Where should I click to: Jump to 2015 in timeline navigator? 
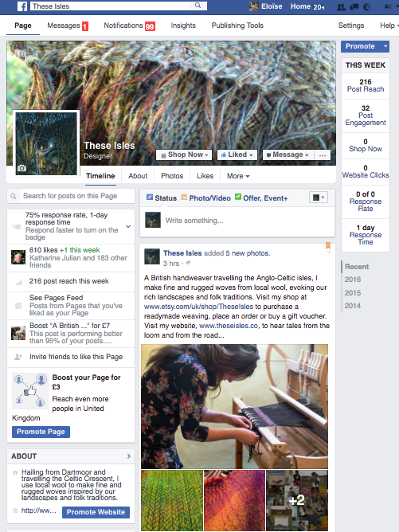(353, 293)
